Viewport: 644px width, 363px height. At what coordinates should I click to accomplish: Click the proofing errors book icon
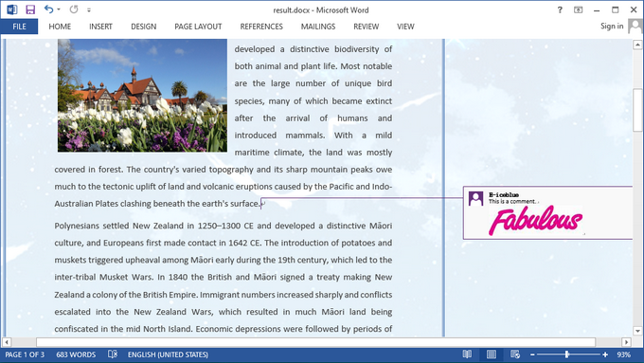[112, 354]
